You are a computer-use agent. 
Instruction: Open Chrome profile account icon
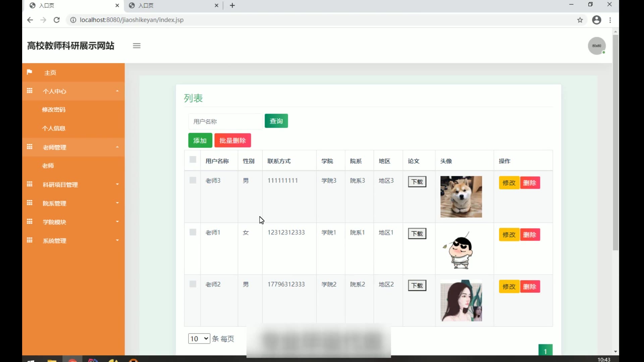pyautogui.click(x=596, y=20)
